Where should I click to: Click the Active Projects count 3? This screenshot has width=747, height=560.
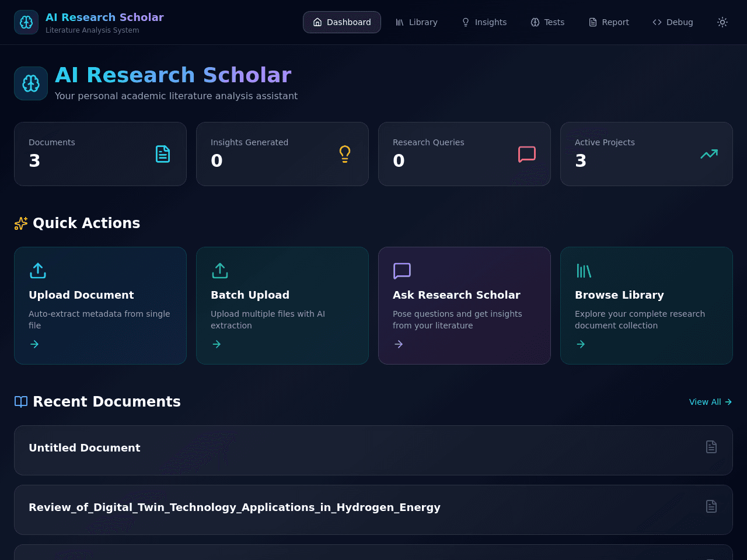581,161
